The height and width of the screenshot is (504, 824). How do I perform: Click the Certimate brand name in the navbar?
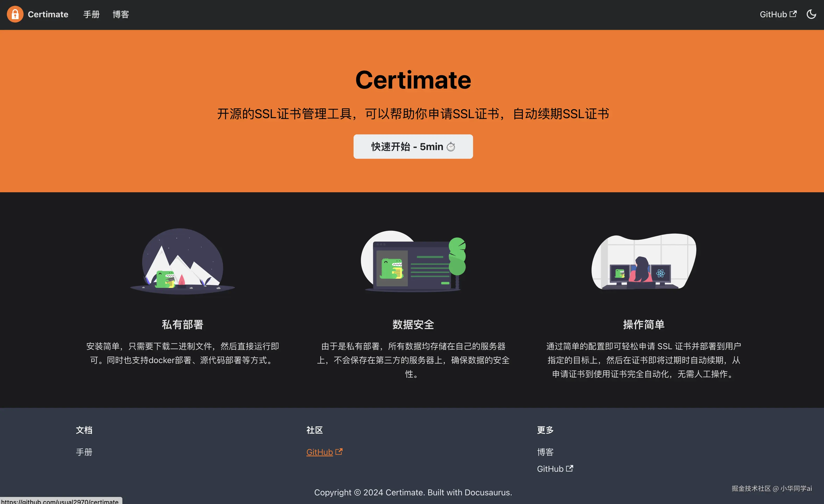pyautogui.click(x=48, y=14)
